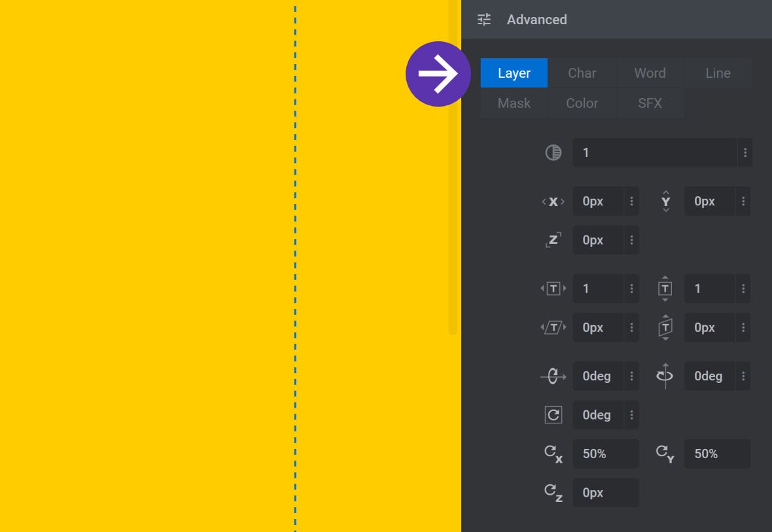Open the Word tab

click(x=650, y=73)
